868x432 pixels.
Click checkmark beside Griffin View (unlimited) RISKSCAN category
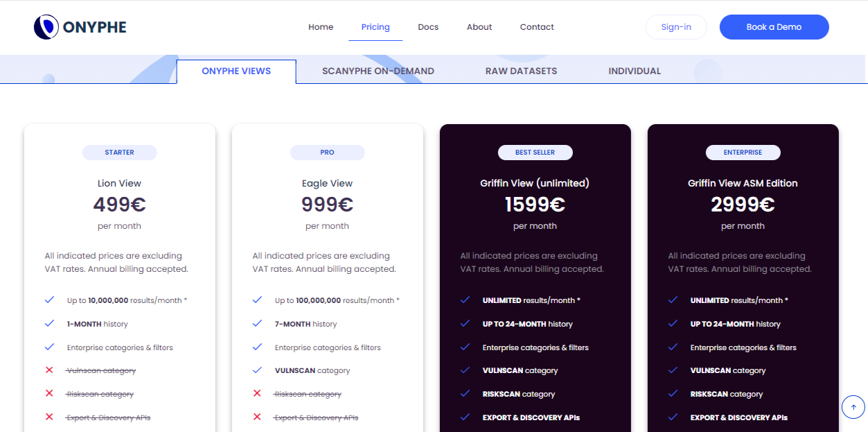point(465,394)
